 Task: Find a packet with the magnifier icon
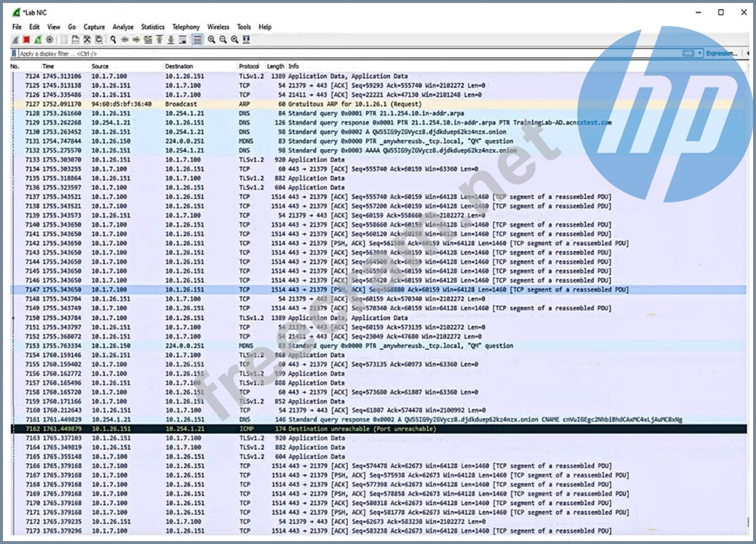pyautogui.click(x=114, y=40)
